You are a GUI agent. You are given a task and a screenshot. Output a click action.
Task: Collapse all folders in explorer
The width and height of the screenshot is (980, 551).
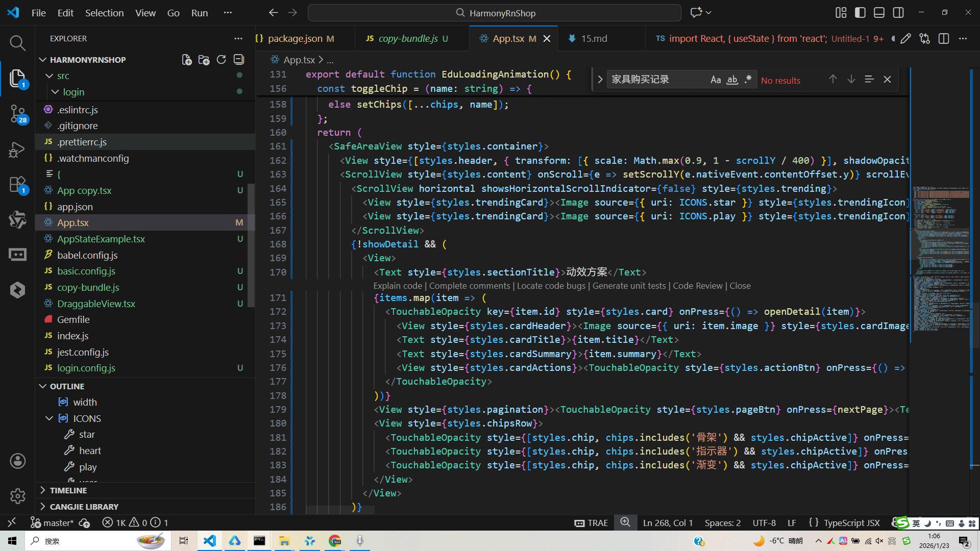pos(238,60)
